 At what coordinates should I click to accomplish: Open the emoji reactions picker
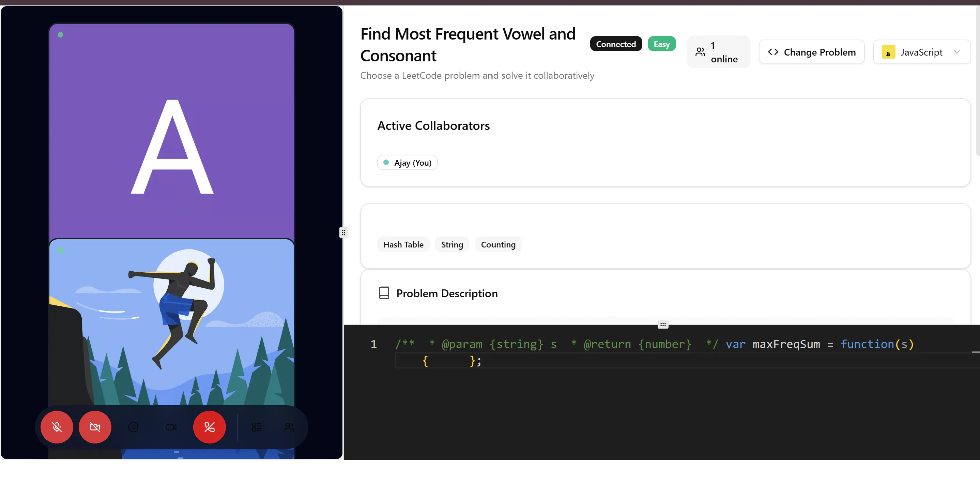133,427
